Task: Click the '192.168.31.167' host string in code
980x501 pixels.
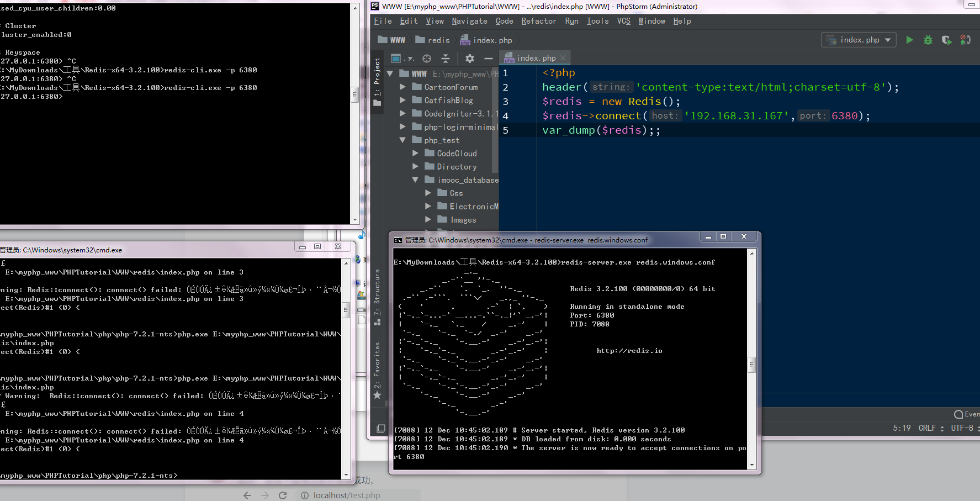Action: (737, 115)
